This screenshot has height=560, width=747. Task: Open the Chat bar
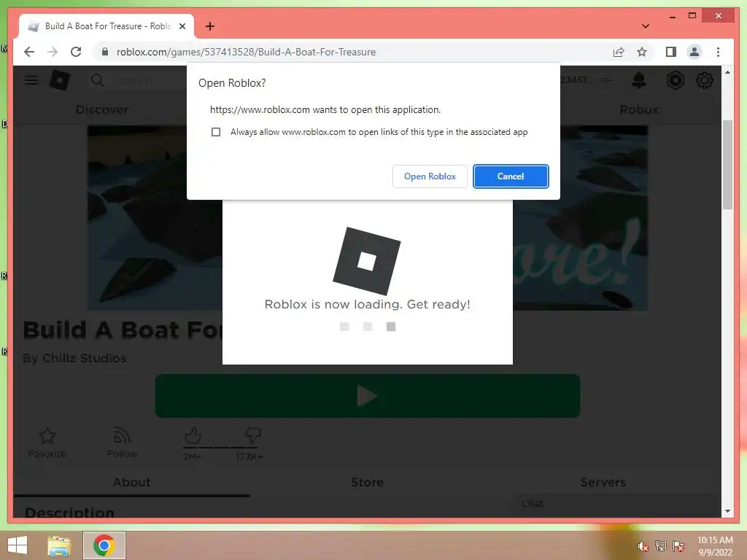[618, 504]
